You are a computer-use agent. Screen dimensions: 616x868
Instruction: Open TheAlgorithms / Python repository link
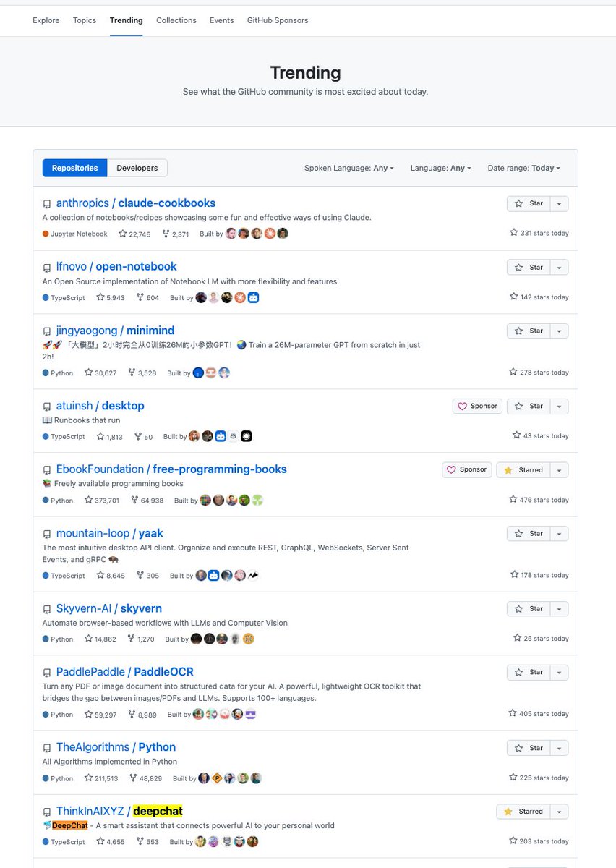pyautogui.click(x=116, y=747)
